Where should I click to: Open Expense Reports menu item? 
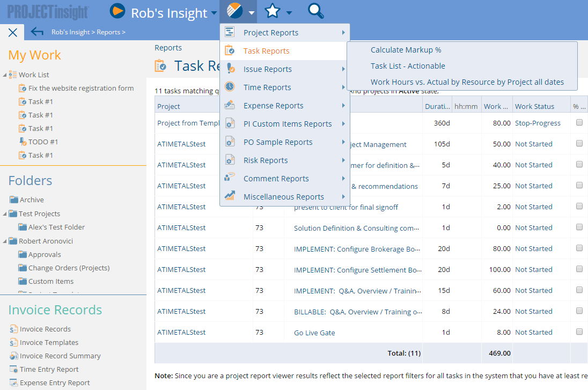(285, 106)
